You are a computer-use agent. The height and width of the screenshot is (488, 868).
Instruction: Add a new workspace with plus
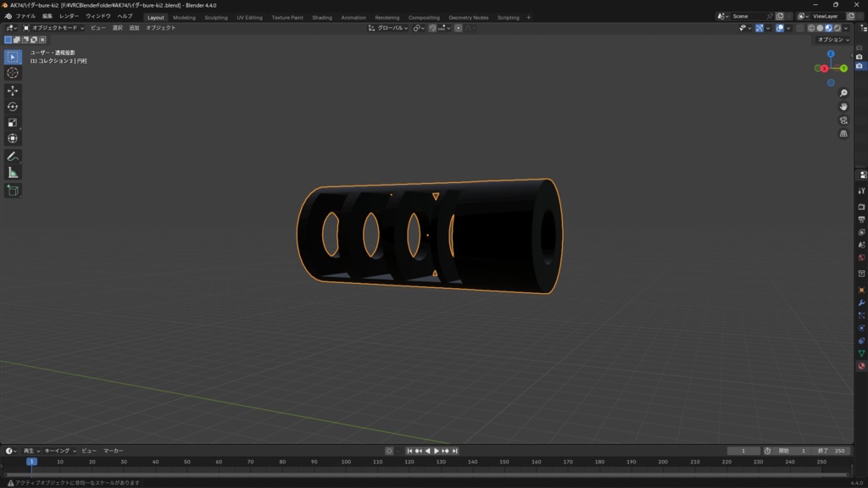(x=528, y=18)
